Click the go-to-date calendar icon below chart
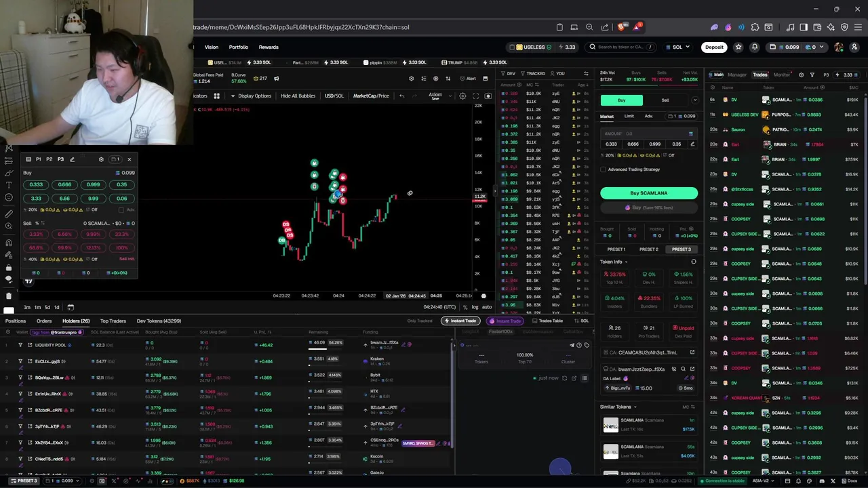Image resolution: width=868 pixels, height=488 pixels. 71,307
